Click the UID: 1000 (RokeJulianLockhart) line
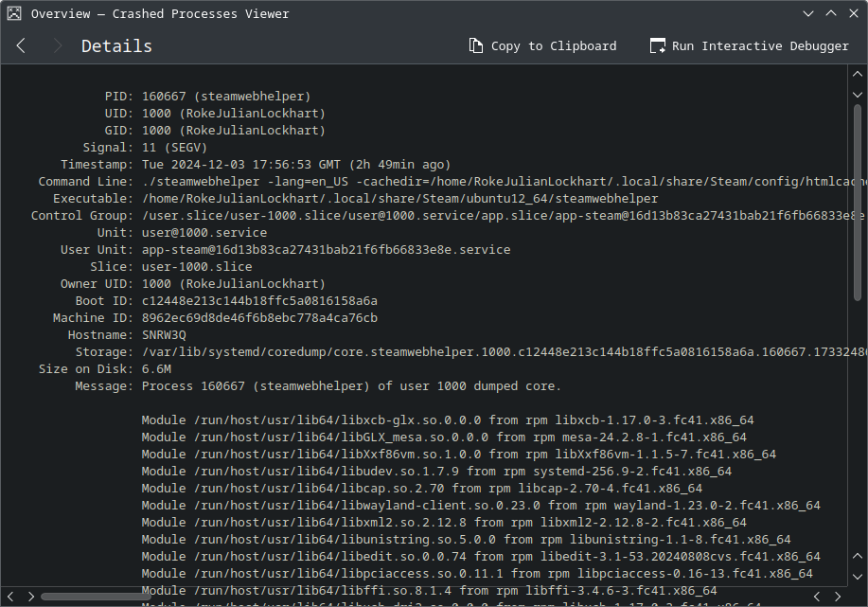This screenshot has width=868, height=607. tap(215, 114)
